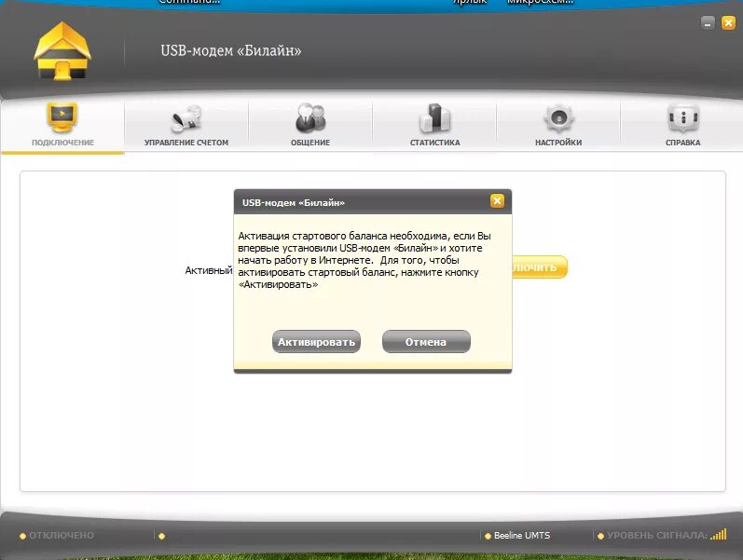Viewport: 743px width, 560px height.
Task: Click the partially hidden yellow connect button
Action: [x=540, y=267]
